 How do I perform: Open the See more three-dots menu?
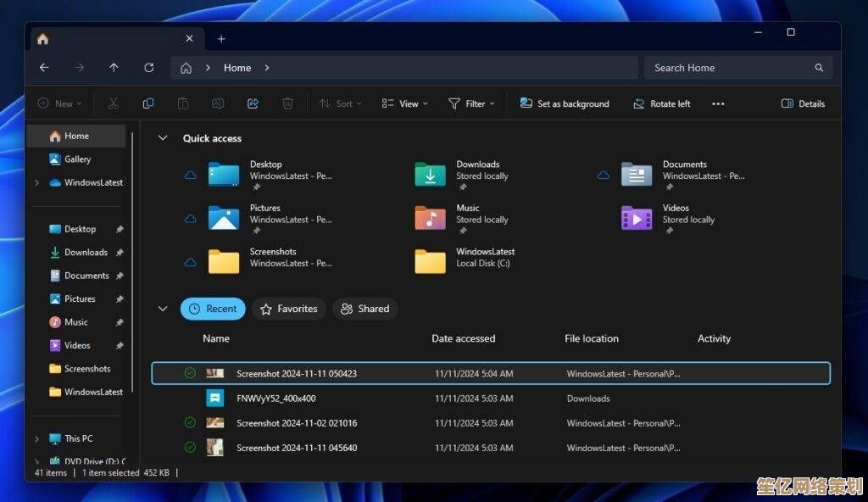(718, 103)
